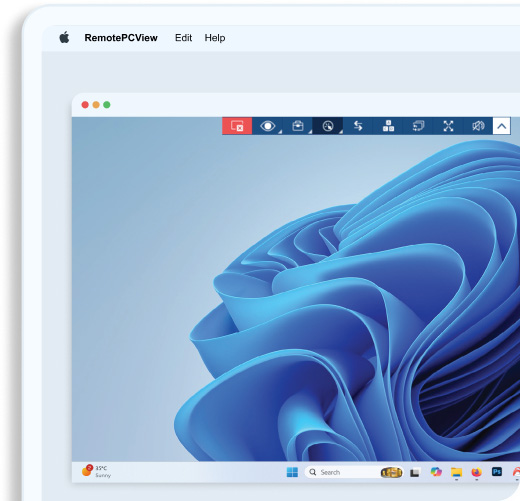Select the pointer-in-circle tool icon

click(x=328, y=126)
